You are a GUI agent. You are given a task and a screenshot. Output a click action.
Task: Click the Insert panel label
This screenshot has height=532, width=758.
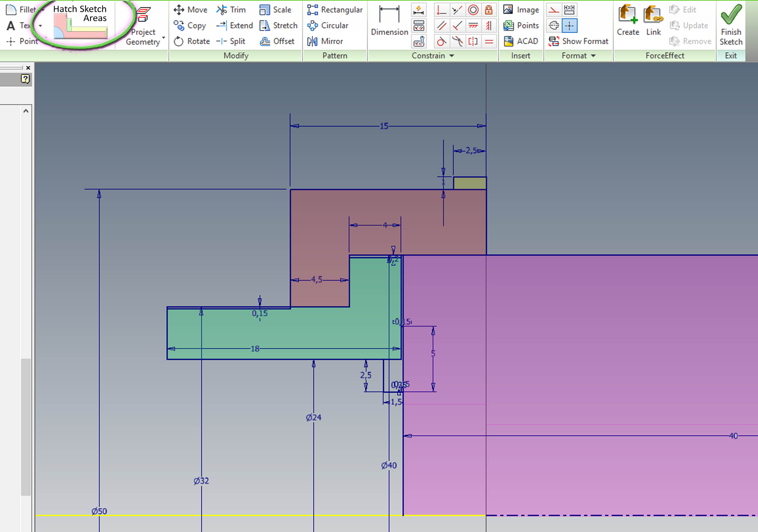click(x=521, y=56)
